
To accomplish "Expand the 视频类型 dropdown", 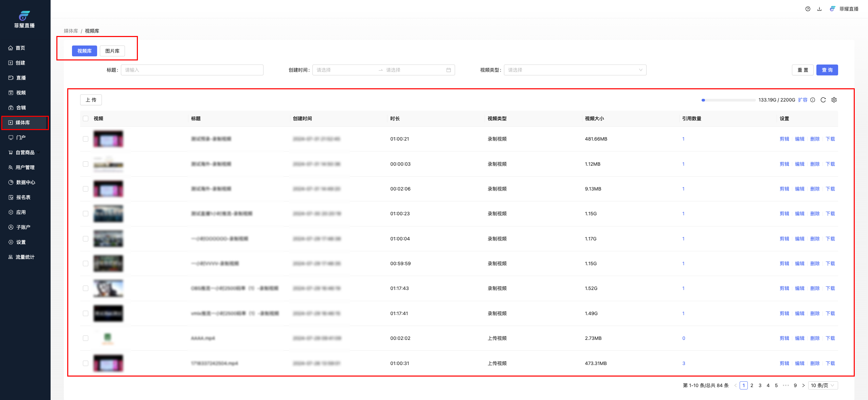I will pos(575,70).
